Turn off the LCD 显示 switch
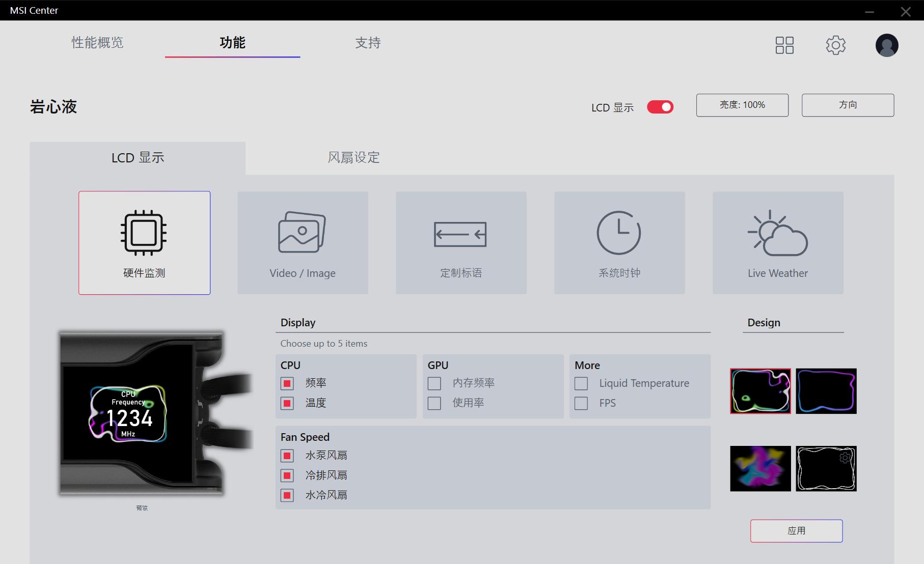Image resolution: width=924 pixels, height=564 pixels. (x=660, y=107)
